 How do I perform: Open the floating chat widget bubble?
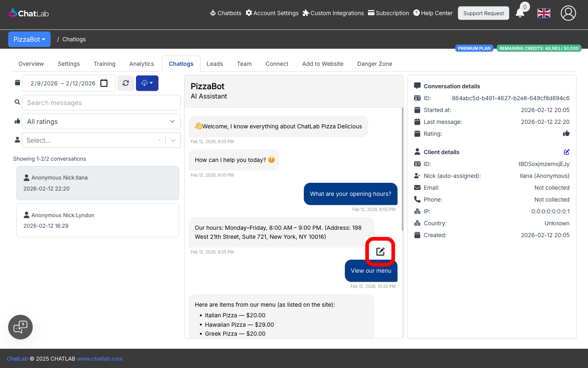pos(20,327)
